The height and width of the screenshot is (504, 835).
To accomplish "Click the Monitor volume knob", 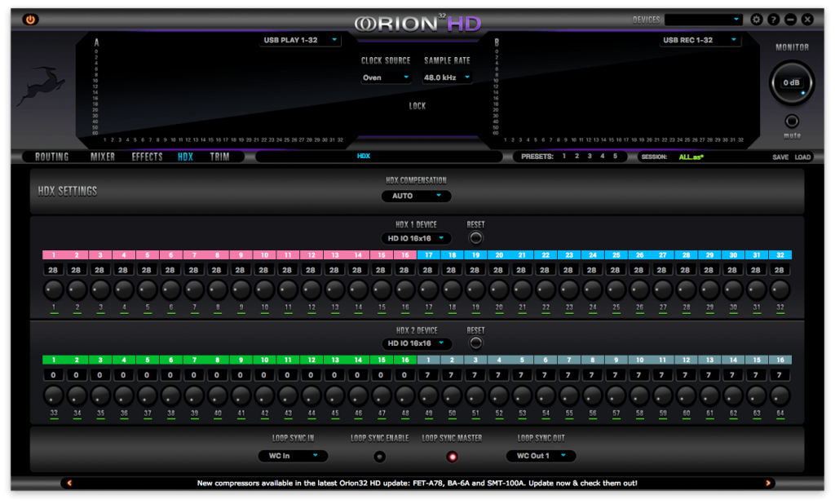I will (x=792, y=82).
